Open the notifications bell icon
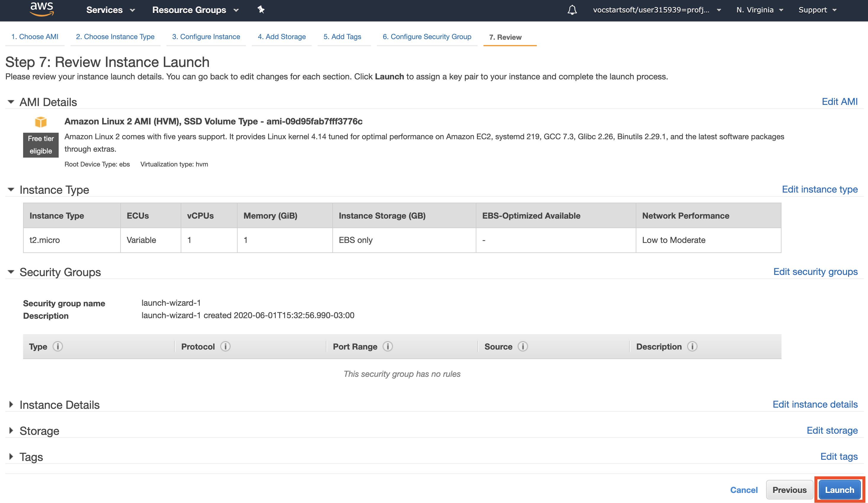Image resolution: width=868 pixels, height=503 pixels. pos(572,10)
